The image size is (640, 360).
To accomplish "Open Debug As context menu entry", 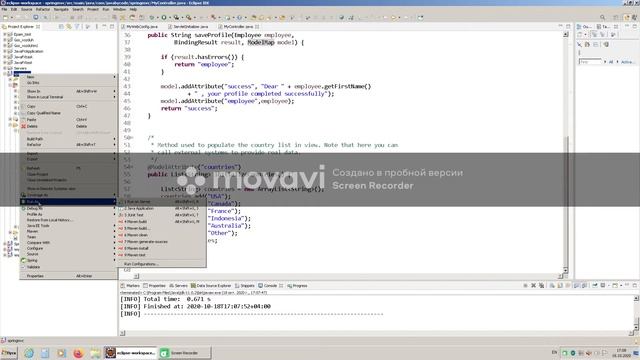I will pyautogui.click(x=68, y=208).
